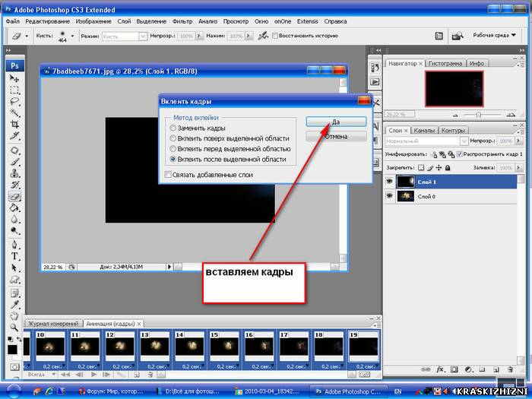The width and height of the screenshot is (532, 399).
Task: Click the Navigator zoom slider
Action: pos(478,115)
